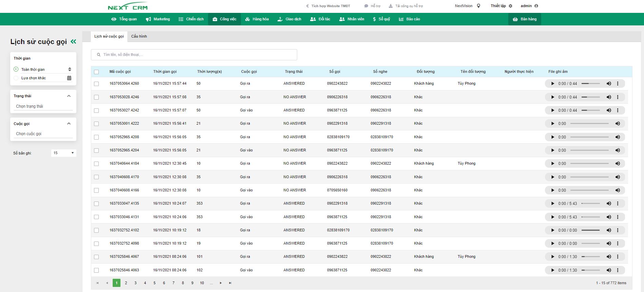Mute the audio for call 1637033047.4135
This screenshot has height=292, width=644.
tap(609, 204)
